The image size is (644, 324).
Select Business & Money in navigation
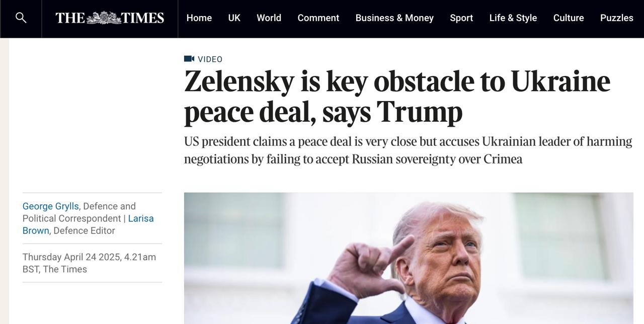(x=394, y=18)
